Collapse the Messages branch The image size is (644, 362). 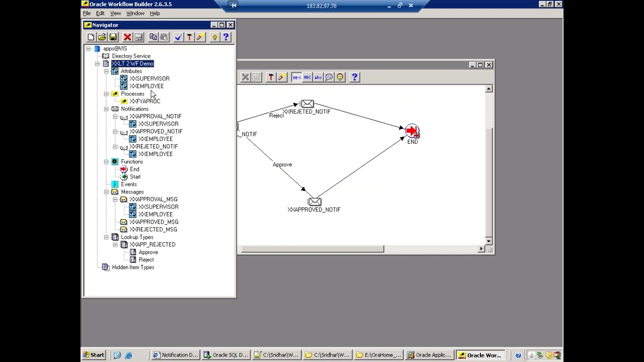106,192
